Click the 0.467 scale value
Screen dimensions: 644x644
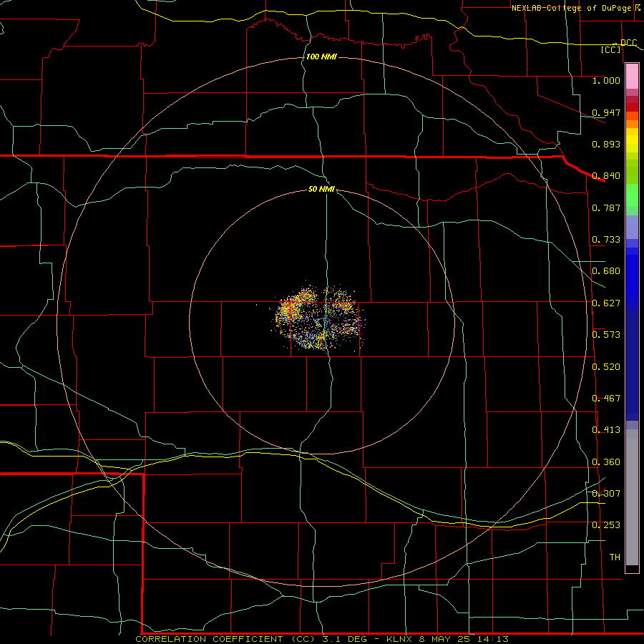click(606, 398)
